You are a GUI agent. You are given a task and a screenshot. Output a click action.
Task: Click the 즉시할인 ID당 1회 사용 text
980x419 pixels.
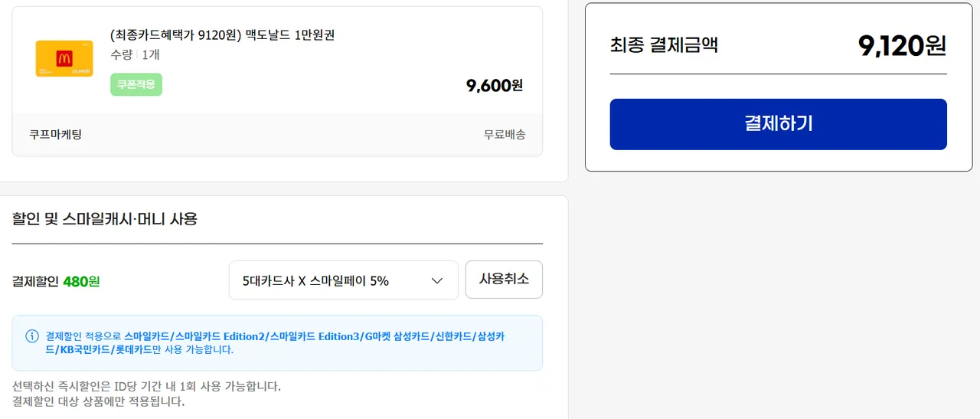pyautogui.click(x=146, y=385)
